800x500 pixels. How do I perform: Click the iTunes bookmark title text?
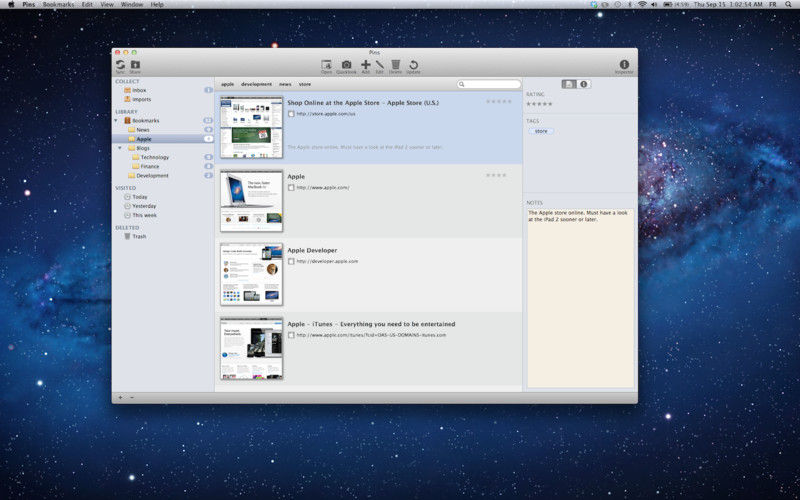371,324
